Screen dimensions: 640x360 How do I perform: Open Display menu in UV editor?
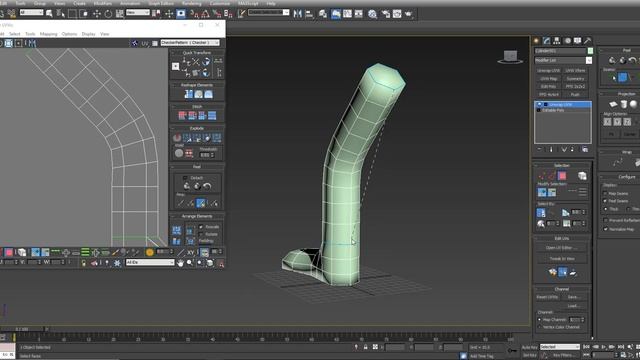pos(88,34)
